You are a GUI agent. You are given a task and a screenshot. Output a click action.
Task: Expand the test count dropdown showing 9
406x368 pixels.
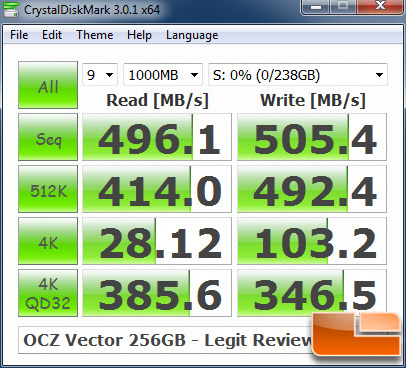tap(100, 75)
